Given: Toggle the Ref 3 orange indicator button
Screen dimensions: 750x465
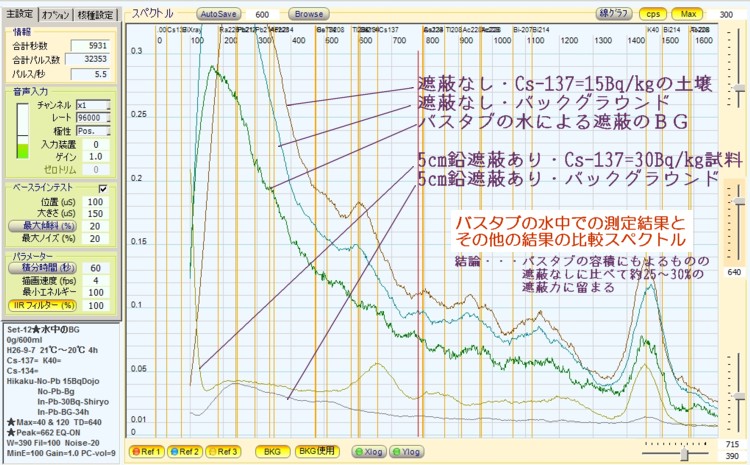Looking at the screenshot, I should 223,452.
